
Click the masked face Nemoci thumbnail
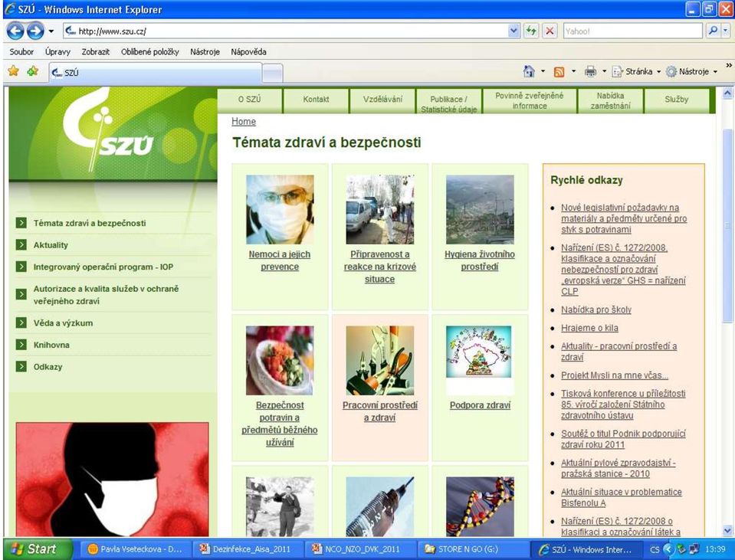coord(280,209)
